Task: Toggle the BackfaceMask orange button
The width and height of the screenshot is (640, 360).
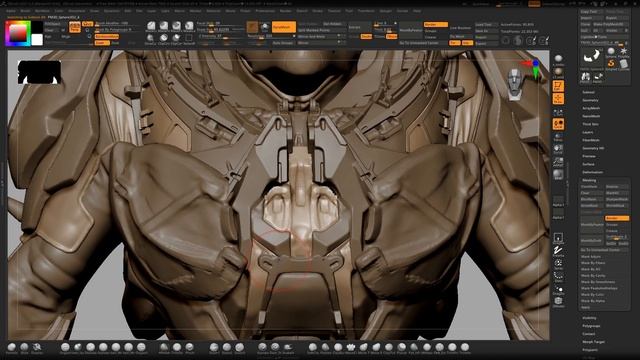Action: click(107, 36)
